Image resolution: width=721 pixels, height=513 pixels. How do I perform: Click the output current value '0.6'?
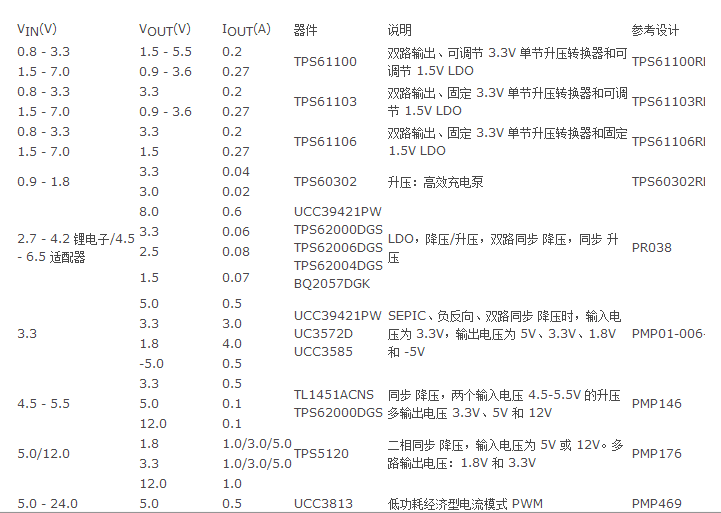pos(232,211)
